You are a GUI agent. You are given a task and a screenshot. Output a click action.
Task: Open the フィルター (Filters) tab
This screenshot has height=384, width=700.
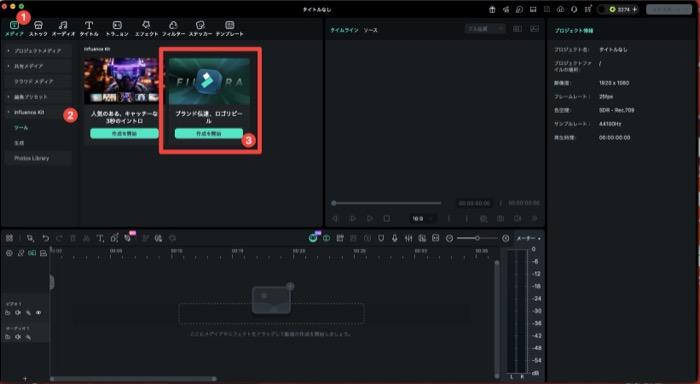tap(173, 29)
